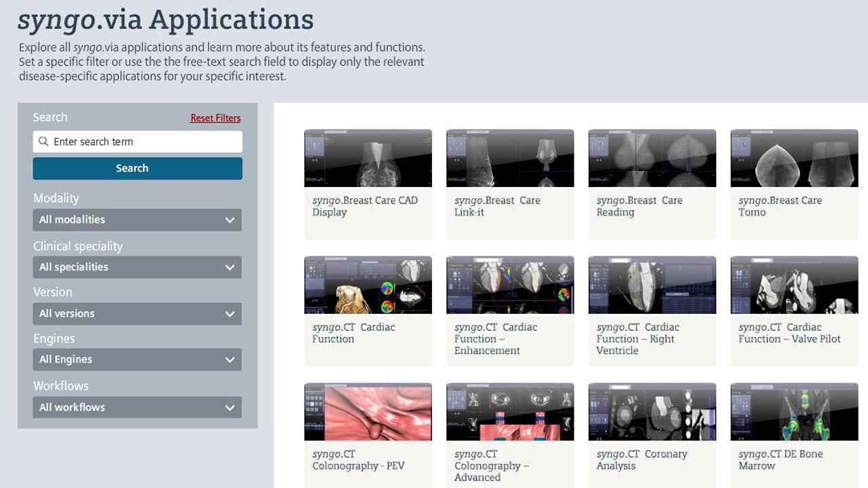Viewport: 868px width, 488px height.
Task: Open the "All modalities" dropdown
Action: pyautogui.click(x=137, y=220)
